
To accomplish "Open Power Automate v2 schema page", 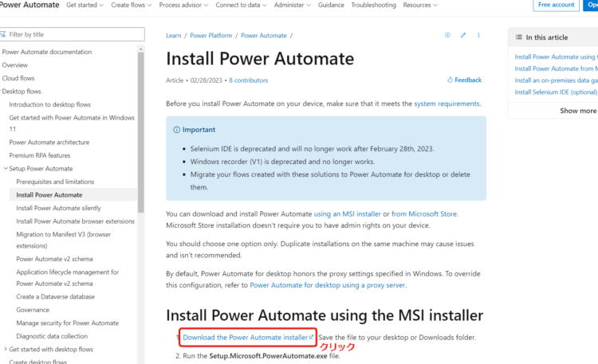I will point(54,259).
